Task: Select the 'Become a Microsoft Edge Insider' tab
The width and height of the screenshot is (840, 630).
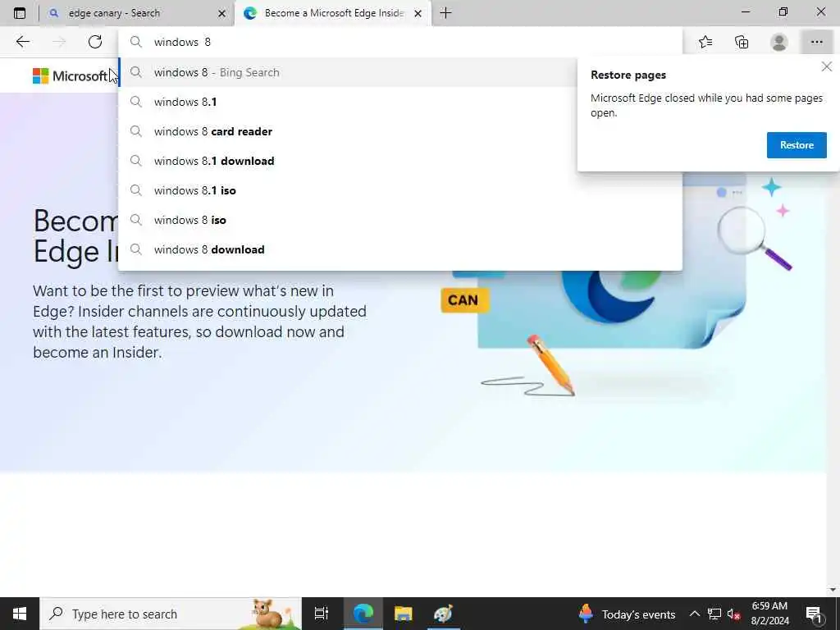Action: coord(334,13)
